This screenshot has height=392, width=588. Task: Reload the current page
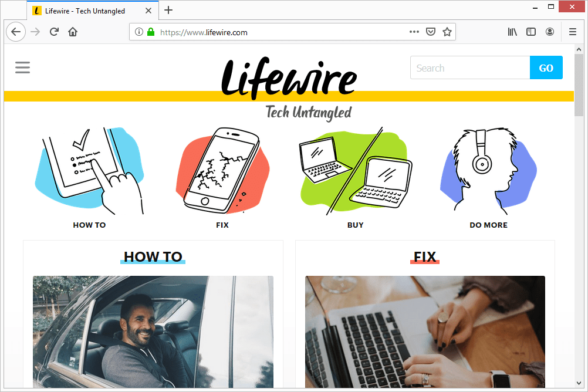(54, 32)
